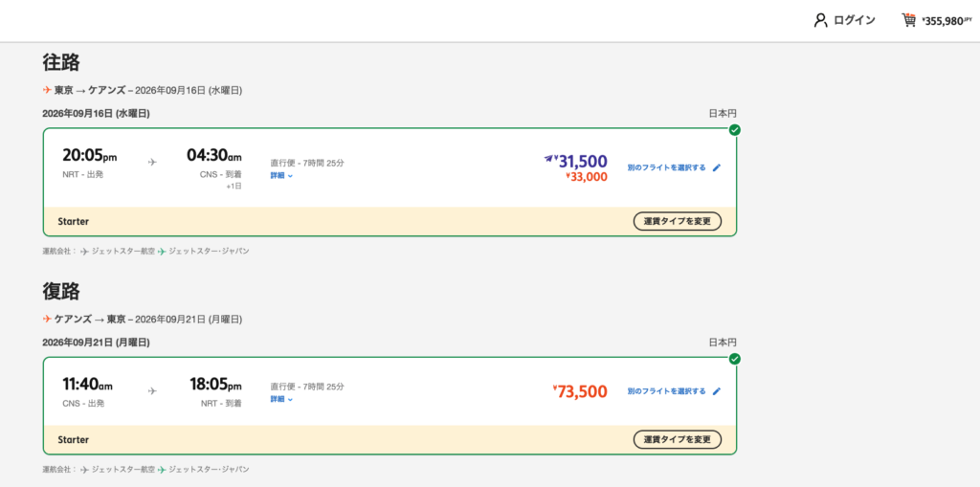980x487 pixels.
Task: Click orange plane icon beside 東京 → ケアンズ
Action: 47,90
